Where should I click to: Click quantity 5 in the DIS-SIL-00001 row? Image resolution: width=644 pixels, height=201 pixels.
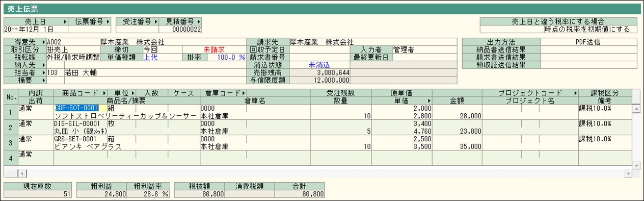click(x=341, y=131)
